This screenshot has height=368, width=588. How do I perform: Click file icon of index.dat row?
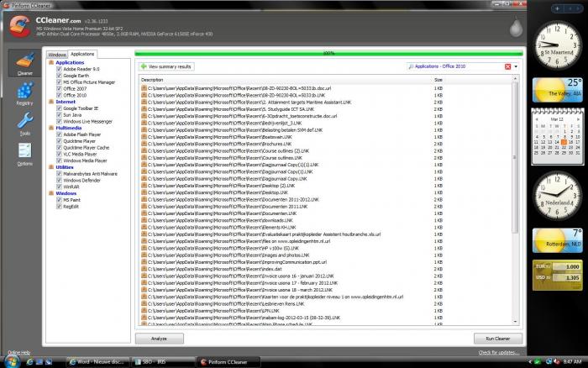click(x=144, y=269)
